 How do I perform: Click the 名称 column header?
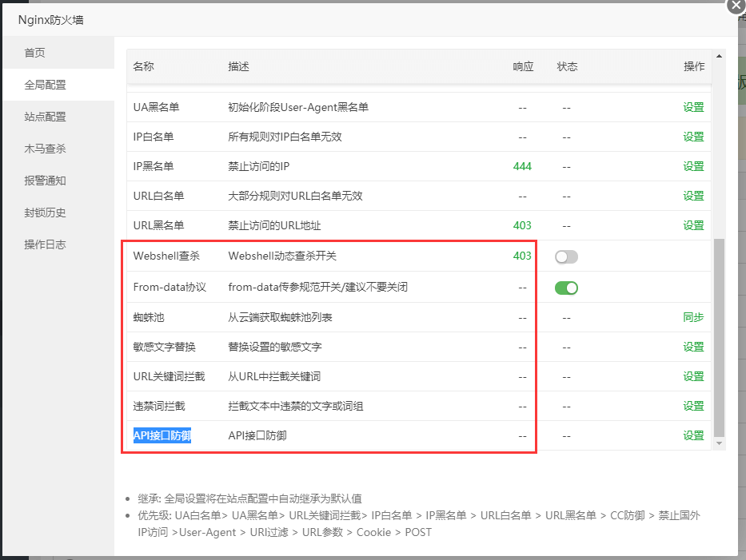pos(143,66)
